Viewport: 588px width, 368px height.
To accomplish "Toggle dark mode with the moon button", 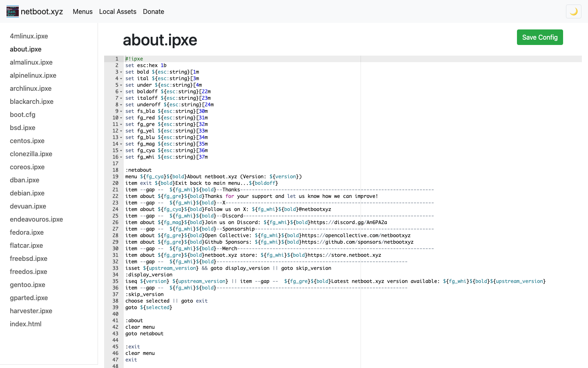I will [574, 11].
